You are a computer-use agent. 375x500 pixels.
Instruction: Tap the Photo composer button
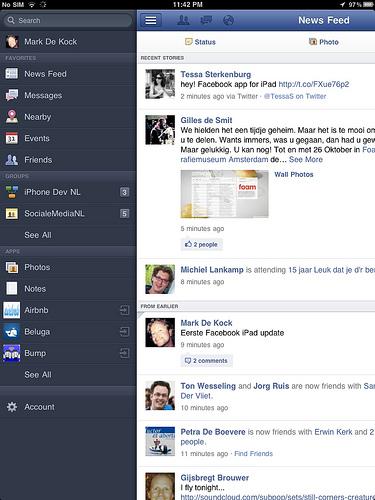click(324, 42)
